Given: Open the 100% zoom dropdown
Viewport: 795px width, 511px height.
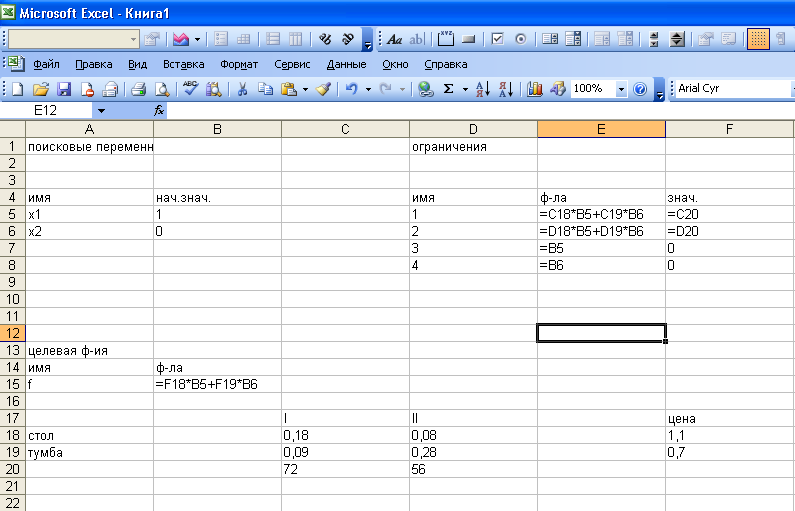Looking at the screenshot, I should [621, 89].
